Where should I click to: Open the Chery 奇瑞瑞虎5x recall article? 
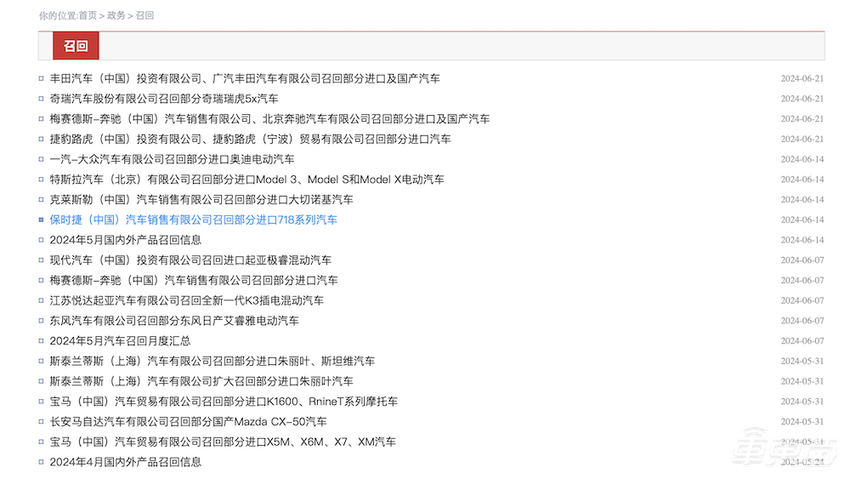click(x=164, y=99)
